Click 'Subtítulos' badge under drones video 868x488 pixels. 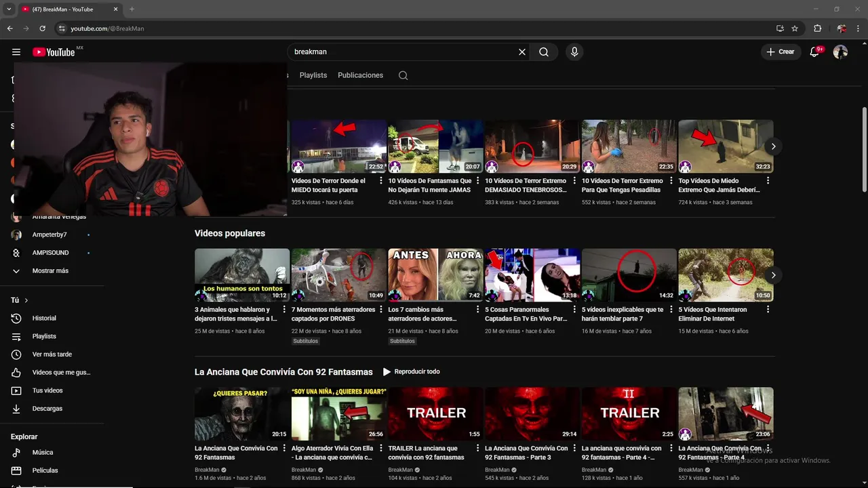click(x=306, y=341)
